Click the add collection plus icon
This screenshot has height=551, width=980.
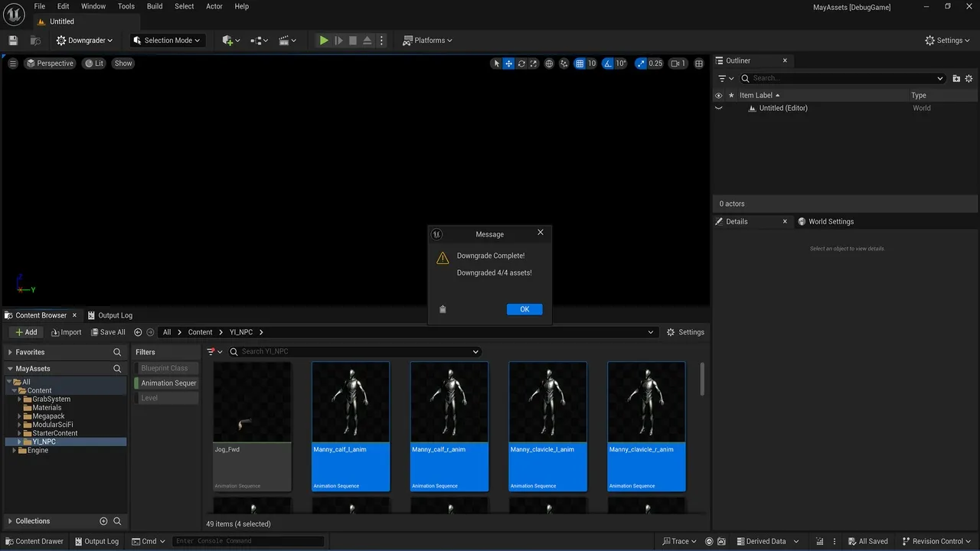pyautogui.click(x=103, y=521)
